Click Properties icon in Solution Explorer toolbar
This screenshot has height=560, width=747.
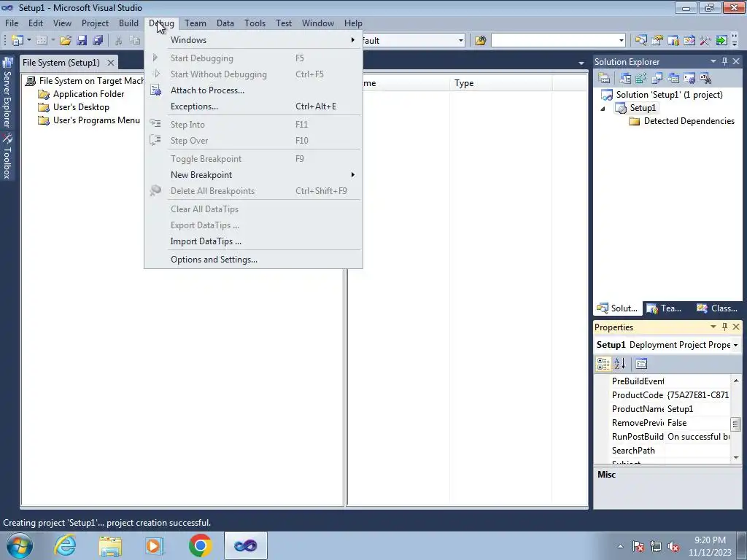tap(603, 78)
